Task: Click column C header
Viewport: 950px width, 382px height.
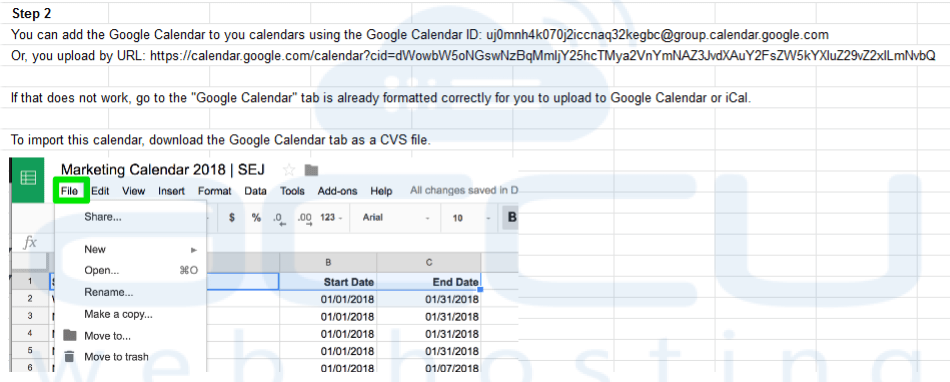Action: point(429,262)
